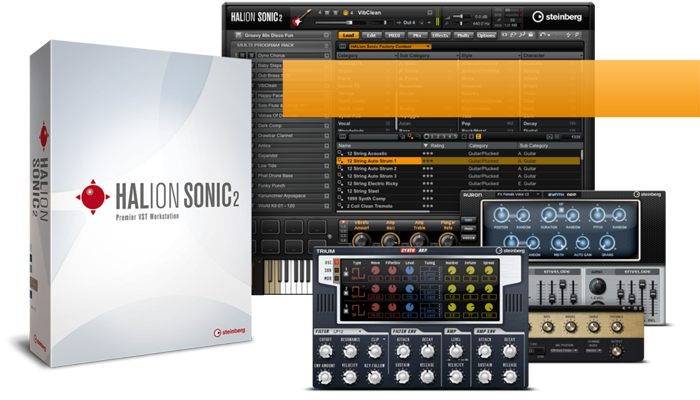This screenshot has height=400, width=700.
Task: Switch to the Effects tab
Action: [x=440, y=35]
